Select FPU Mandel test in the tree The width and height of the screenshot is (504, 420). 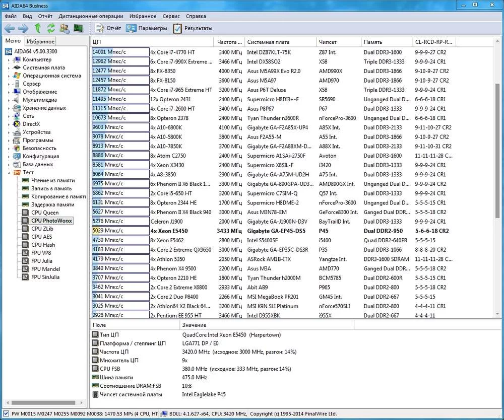(x=45, y=269)
